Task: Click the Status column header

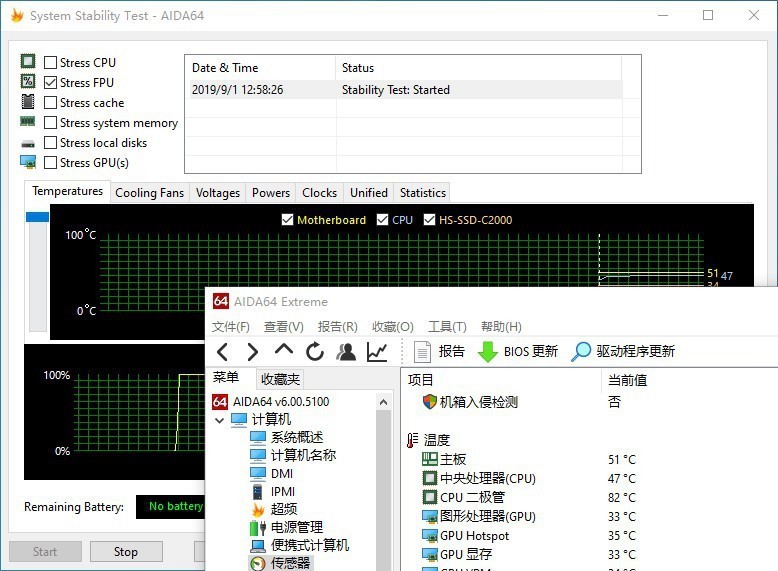Action: (x=479, y=68)
